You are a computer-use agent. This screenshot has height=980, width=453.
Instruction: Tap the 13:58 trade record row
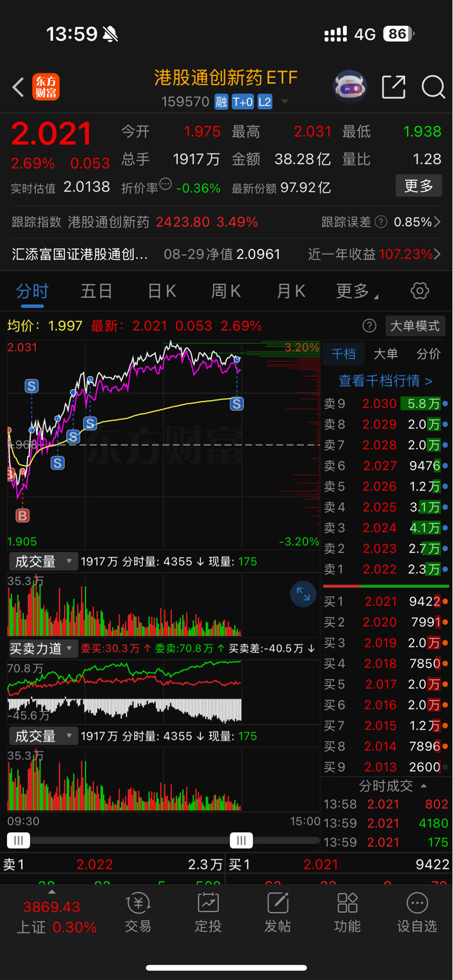point(386,804)
